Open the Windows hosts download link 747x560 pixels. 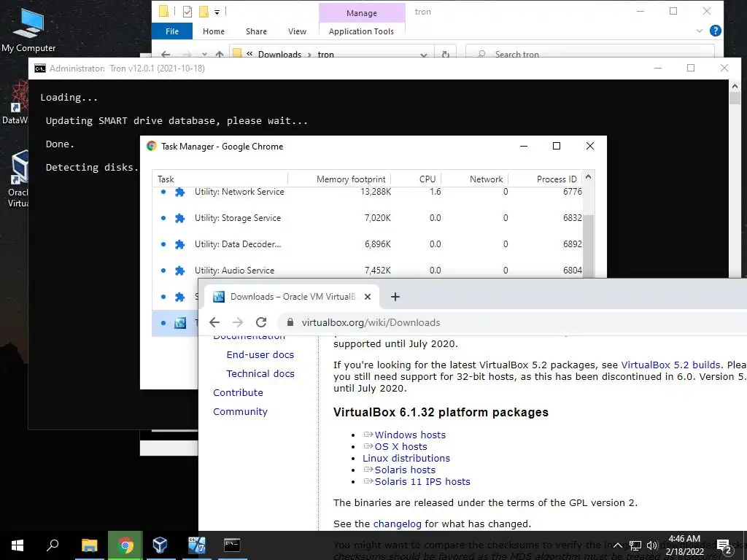[410, 435]
